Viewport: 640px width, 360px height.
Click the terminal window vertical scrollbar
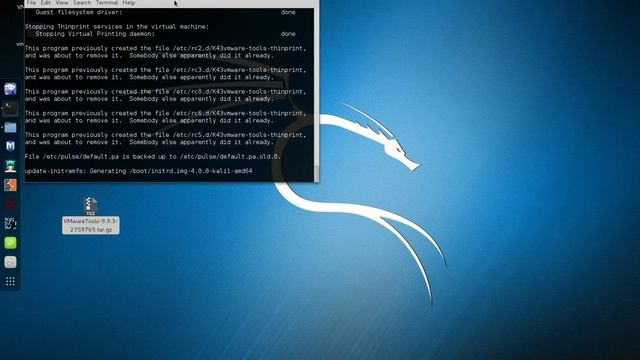pos(316,95)
